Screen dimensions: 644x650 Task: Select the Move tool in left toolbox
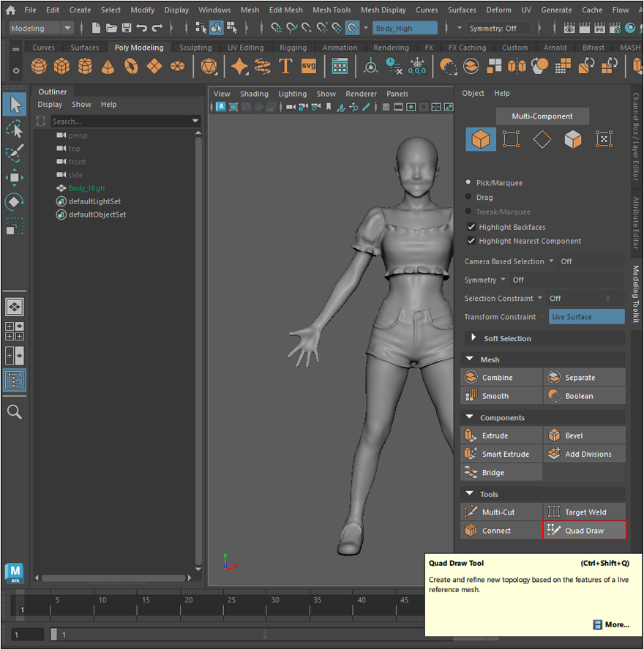pos(15,178)
